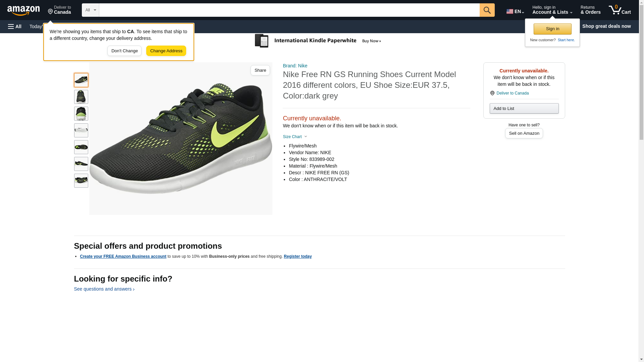Open the All hamburger menu
This screenshot has height=362, width=644.
15,26
